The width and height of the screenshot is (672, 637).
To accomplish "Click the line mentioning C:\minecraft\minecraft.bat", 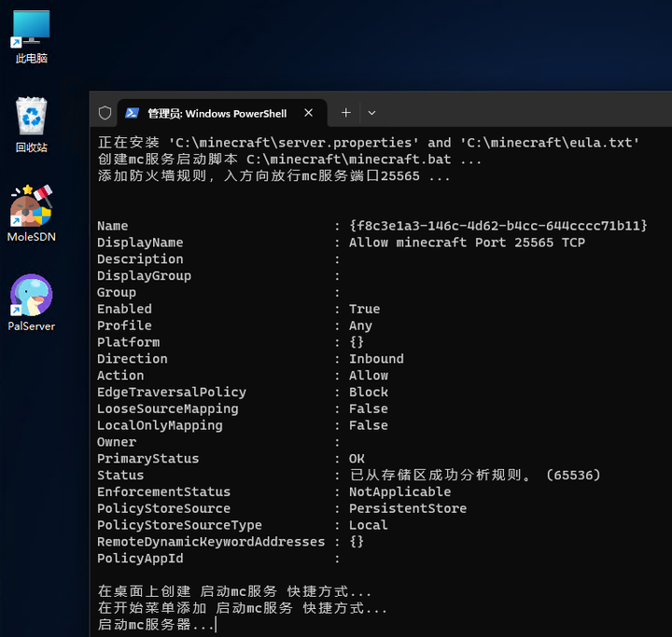I will (x=289, y=159).
